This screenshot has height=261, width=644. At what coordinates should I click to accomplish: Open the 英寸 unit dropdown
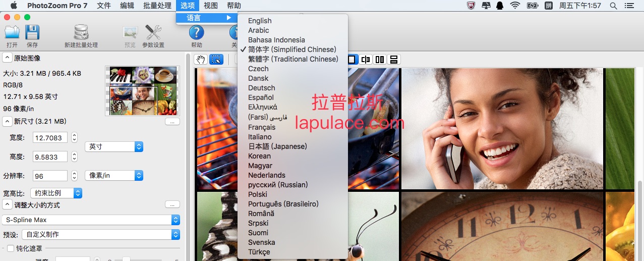(114, 146)
